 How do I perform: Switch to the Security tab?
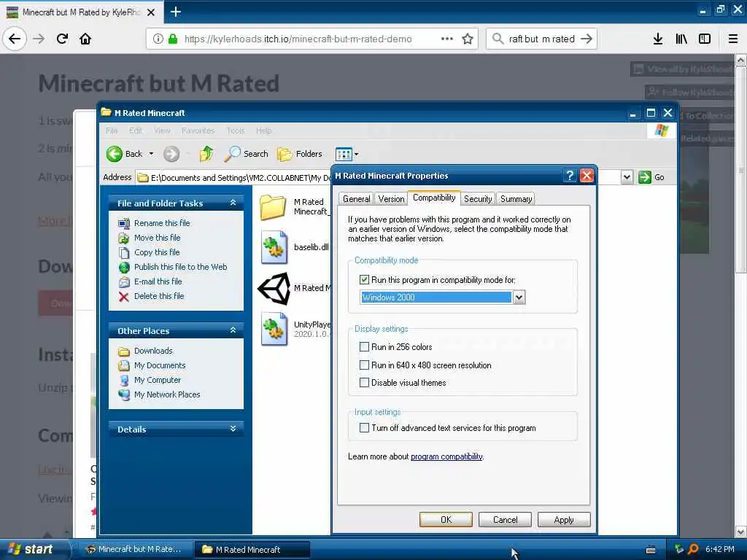tap(478, 199)
